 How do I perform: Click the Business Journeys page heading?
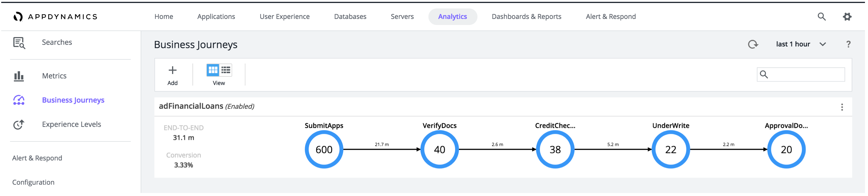[196, 45]
